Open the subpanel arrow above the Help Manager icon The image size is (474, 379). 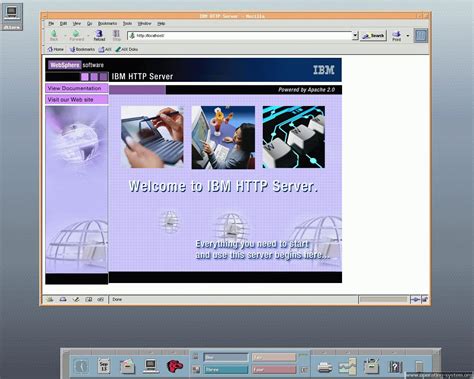[x=394, y=352]
